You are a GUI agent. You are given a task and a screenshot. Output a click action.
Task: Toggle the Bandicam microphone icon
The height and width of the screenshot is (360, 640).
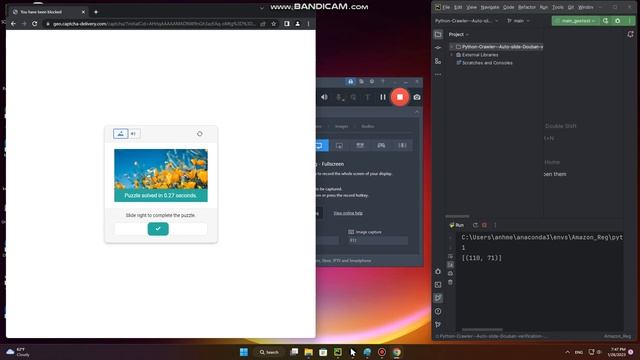[339, 97]
